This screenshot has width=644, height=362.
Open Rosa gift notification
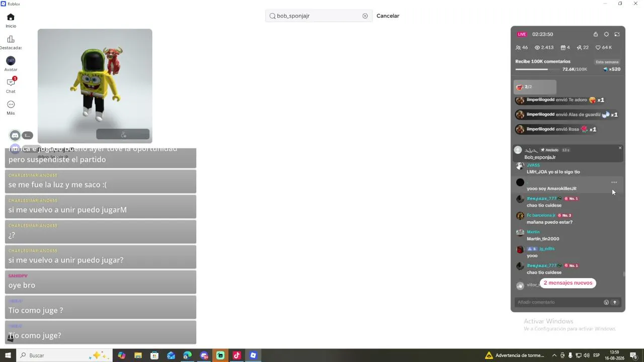[x=556, y=129]
